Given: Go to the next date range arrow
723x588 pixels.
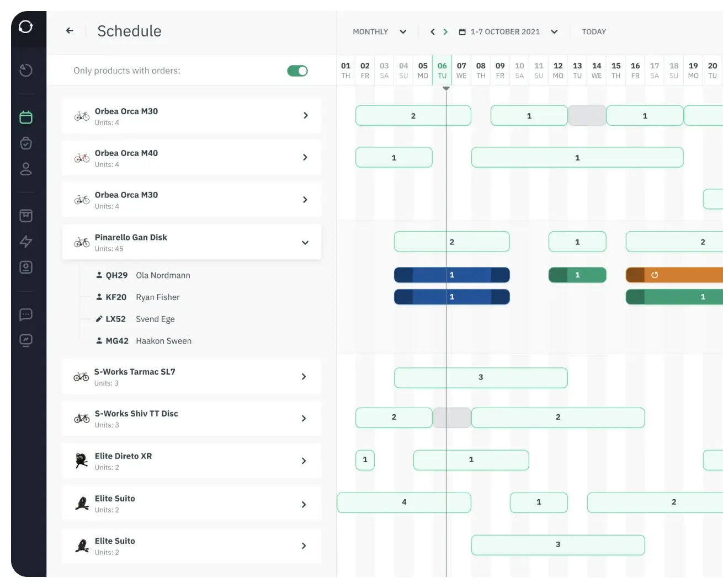Looking at the screenshot, I should (445, 32).
